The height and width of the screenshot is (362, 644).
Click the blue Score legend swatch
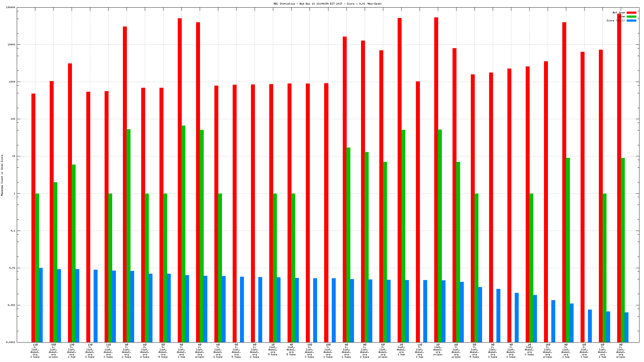coord(631,20)
